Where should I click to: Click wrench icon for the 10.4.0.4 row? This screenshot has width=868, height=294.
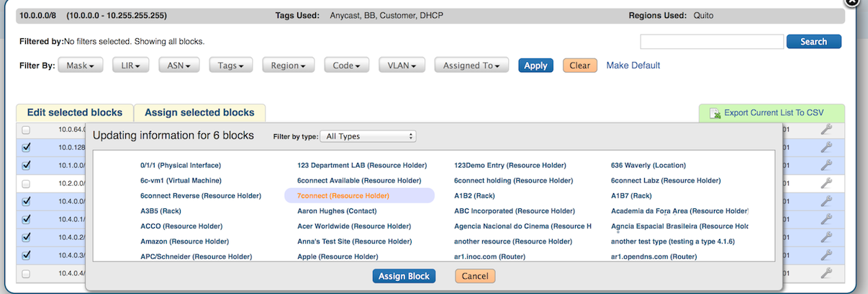(826, 273)
